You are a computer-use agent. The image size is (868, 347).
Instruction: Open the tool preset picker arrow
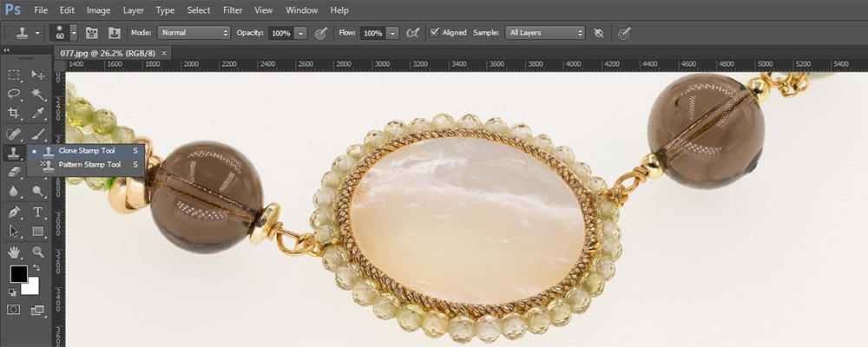pos(37,33)
